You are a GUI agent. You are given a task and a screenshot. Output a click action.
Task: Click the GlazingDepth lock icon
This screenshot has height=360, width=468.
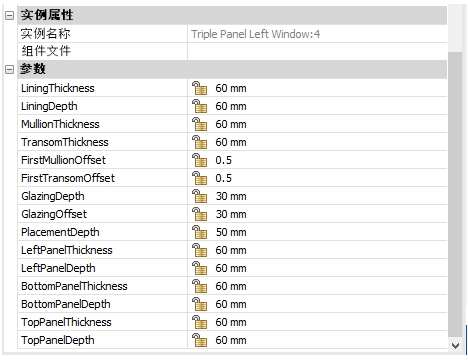click(199, 196)
